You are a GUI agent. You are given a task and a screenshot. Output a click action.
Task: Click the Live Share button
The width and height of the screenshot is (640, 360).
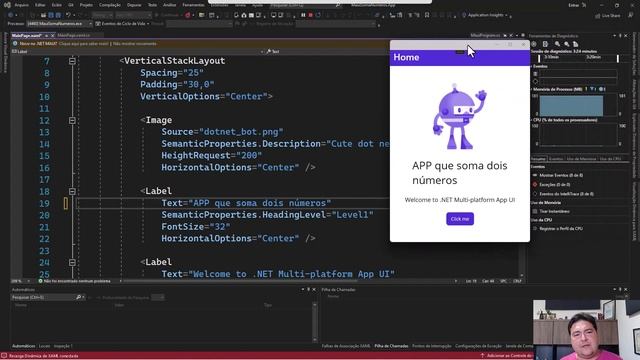pyautogui.click(x=607, y=16)
